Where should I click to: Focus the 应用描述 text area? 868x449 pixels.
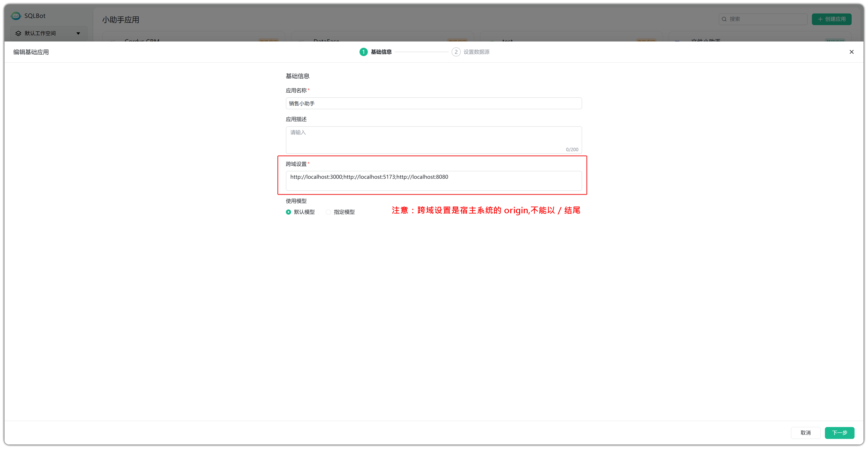click(434, 140)
